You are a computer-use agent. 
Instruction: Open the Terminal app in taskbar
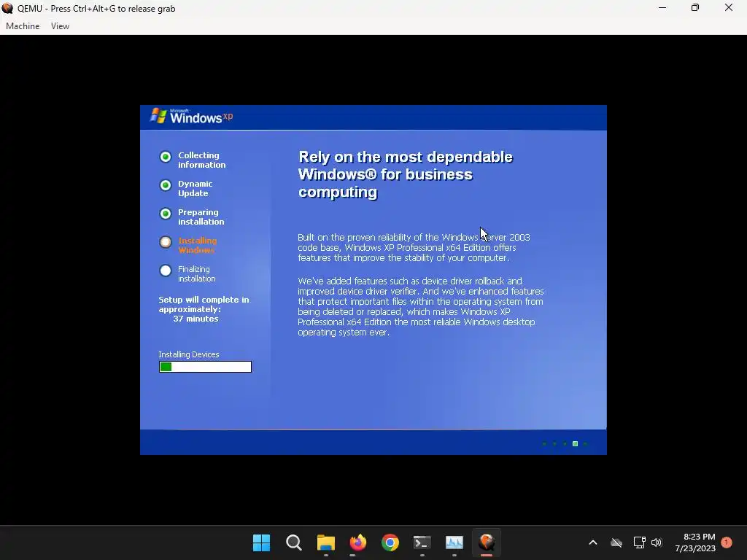(422, 542)
